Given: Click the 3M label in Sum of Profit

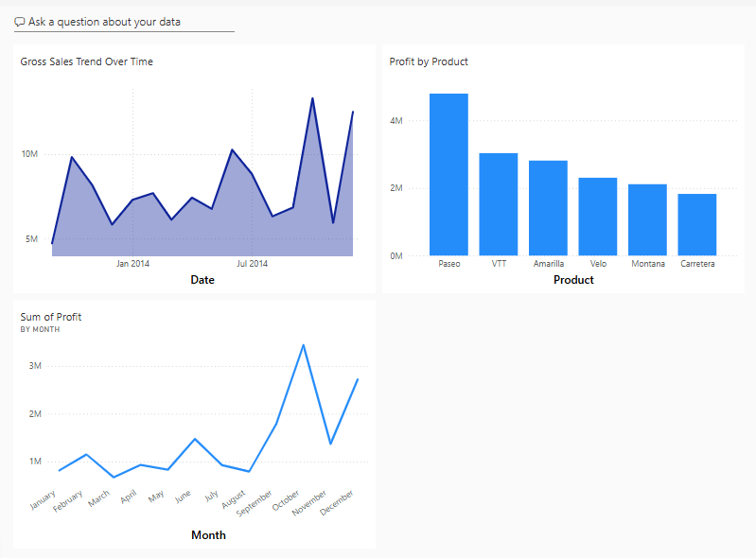Looking at the screenshot, I should (x=35, y=366).
